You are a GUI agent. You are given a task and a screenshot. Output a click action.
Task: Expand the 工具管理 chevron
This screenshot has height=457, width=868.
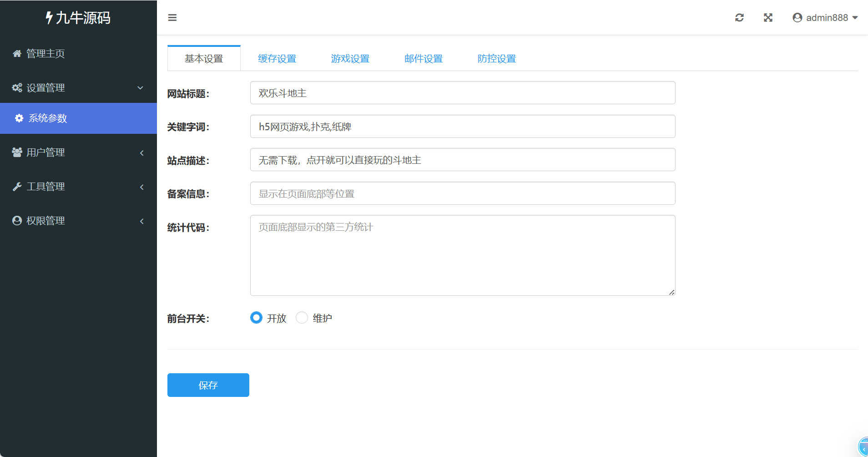pyautogui.click(x=142, y=187)
